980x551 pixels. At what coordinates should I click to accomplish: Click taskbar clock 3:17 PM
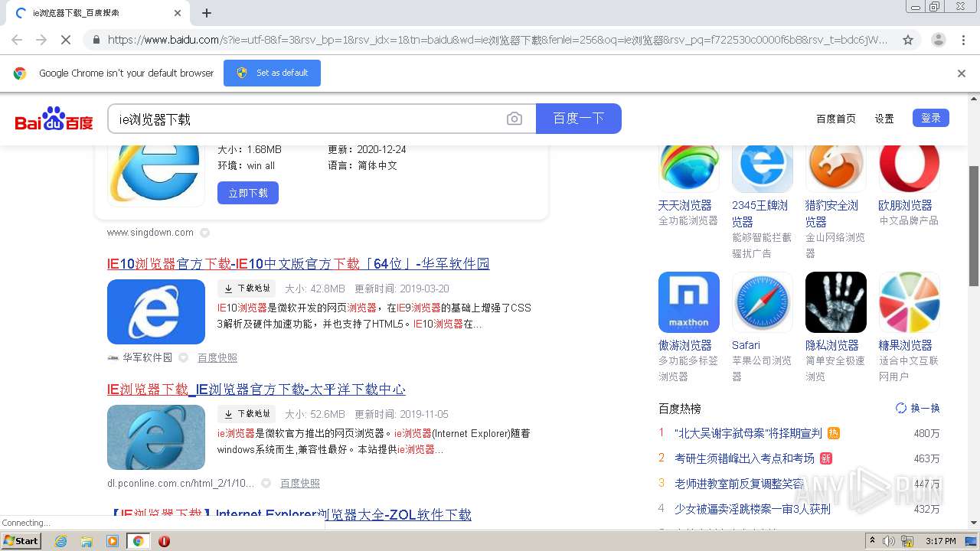[x=941, y=541]
